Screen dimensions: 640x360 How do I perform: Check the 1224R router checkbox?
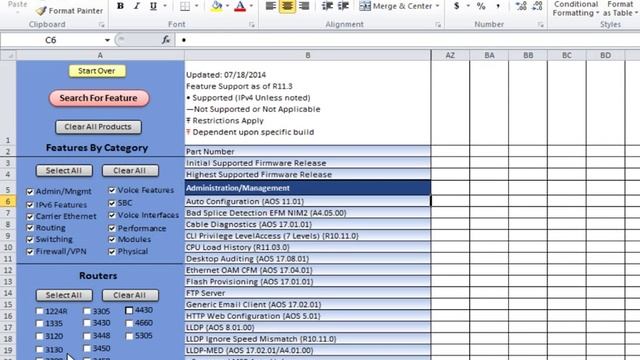[x=40, y=311]
